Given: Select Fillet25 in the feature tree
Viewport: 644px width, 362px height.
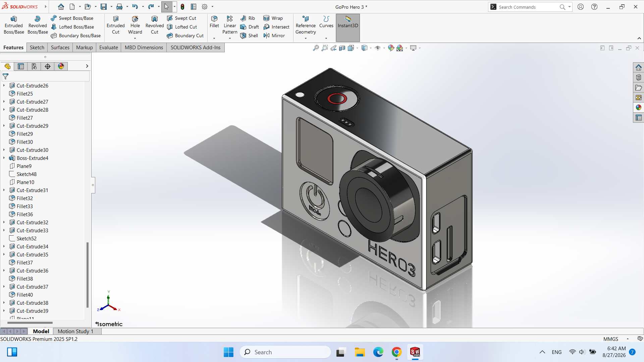Looking at the screenshot, I should pos(24,94).
